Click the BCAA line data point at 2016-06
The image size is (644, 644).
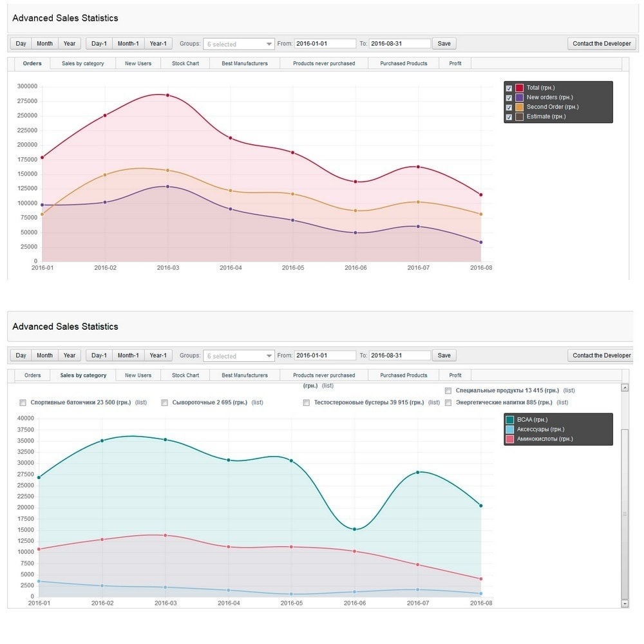tap(354, 529)
